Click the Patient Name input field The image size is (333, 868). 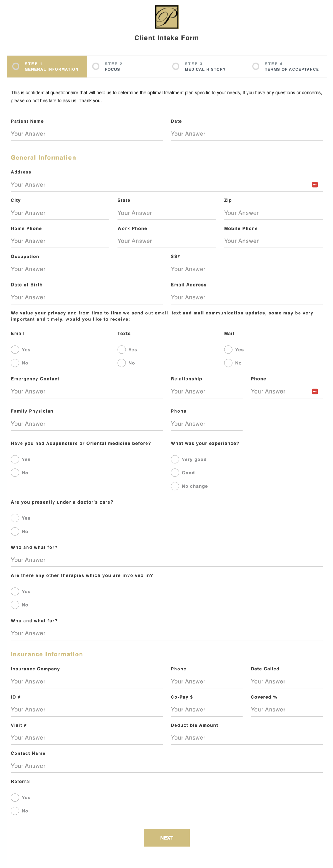[86, 134]
